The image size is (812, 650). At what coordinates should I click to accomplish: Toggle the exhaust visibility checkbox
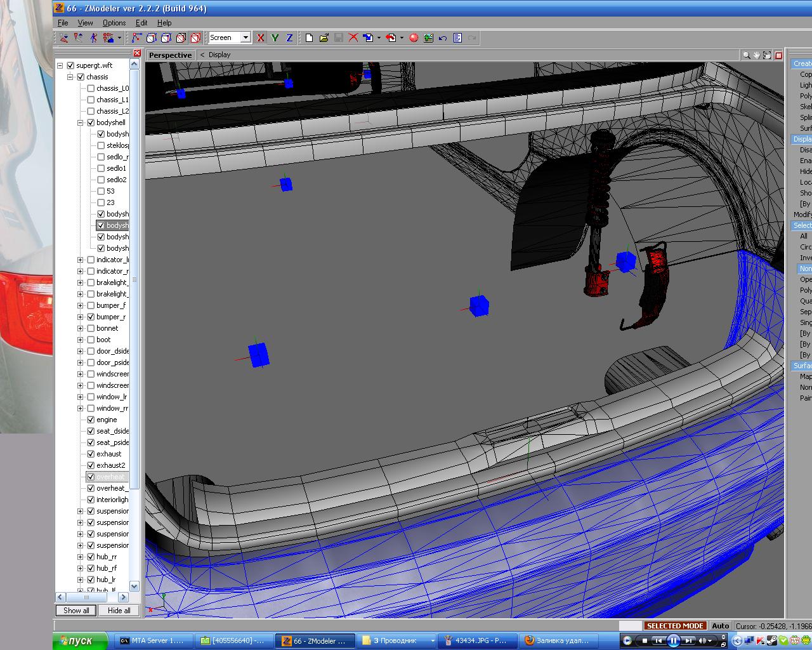tap(91, 454)
